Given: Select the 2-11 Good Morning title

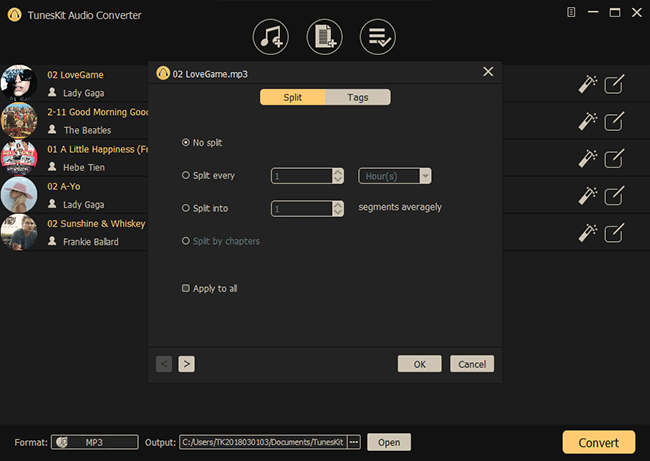Looking at the screenshot, I should coord(97,112).
